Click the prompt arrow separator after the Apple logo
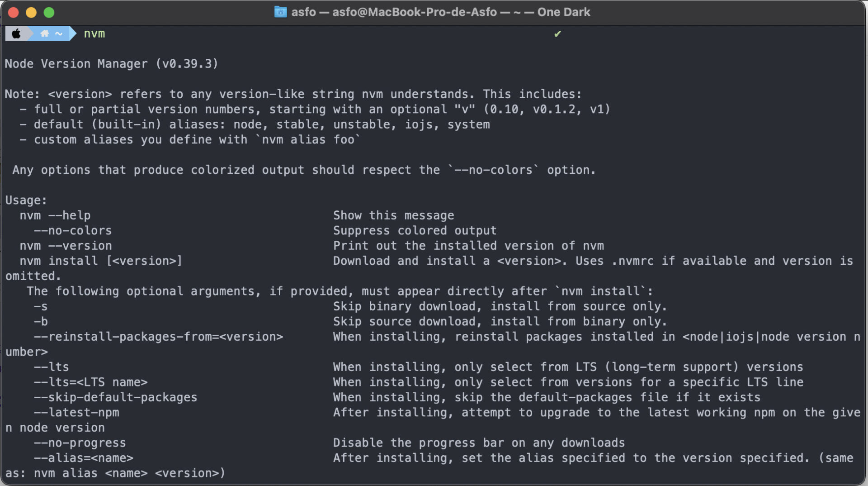 (x=32, y=33)
